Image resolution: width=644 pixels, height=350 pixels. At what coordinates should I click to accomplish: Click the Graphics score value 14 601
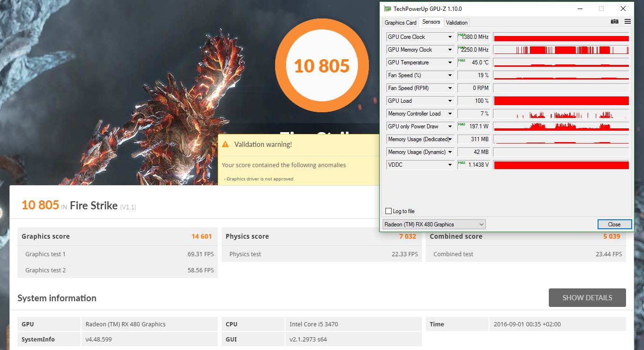202,236
